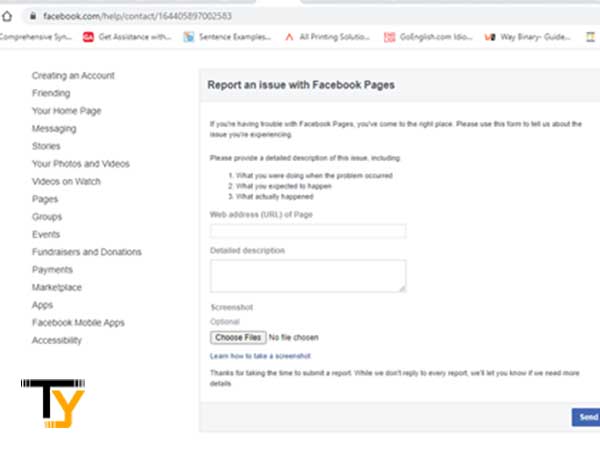
Task: Click the blue Send button
Action: (x=586, y=417)
